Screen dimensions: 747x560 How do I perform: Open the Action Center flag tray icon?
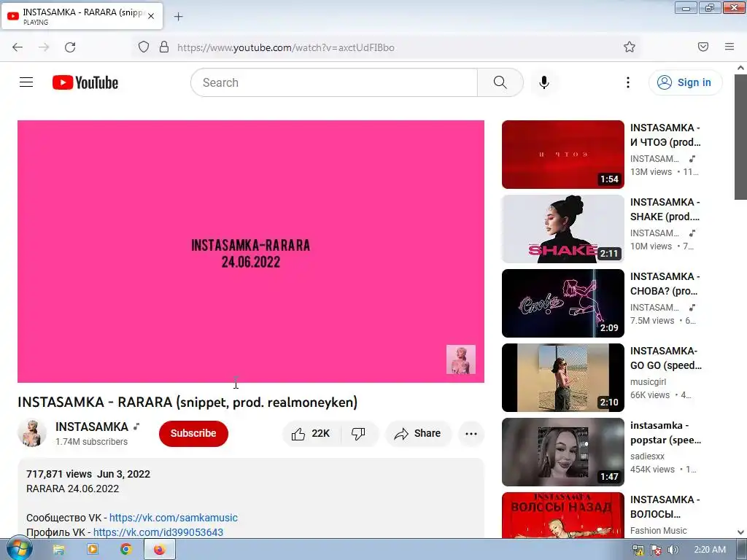pyautogui.click(x=656, y=550)
